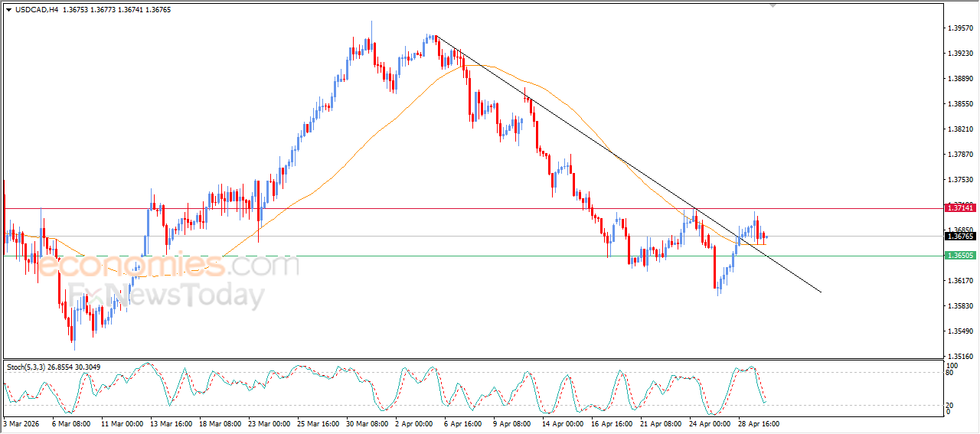The width and height of the screenshot is (980, 434).
Task: Select the green horizontal support line
Action: coord(383,256)
